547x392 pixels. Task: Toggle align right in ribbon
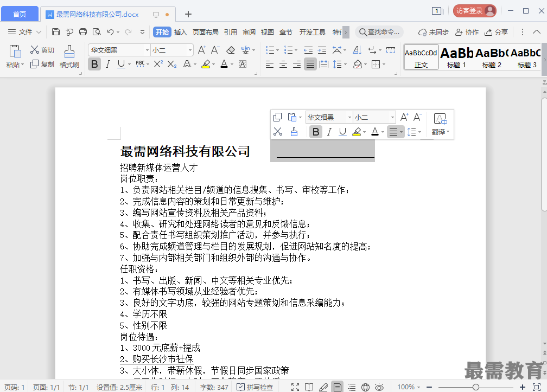coord(296,64)
